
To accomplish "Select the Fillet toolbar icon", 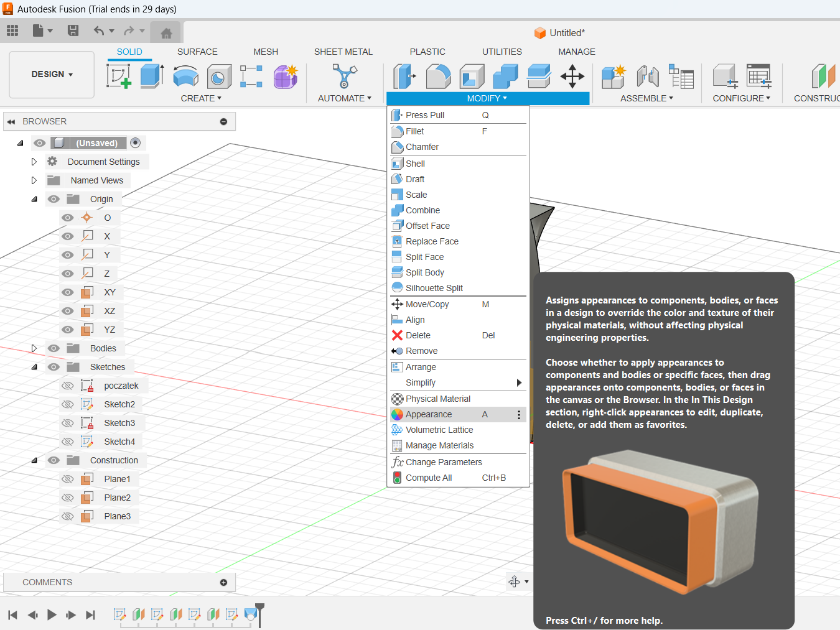I will click(438, 76).
